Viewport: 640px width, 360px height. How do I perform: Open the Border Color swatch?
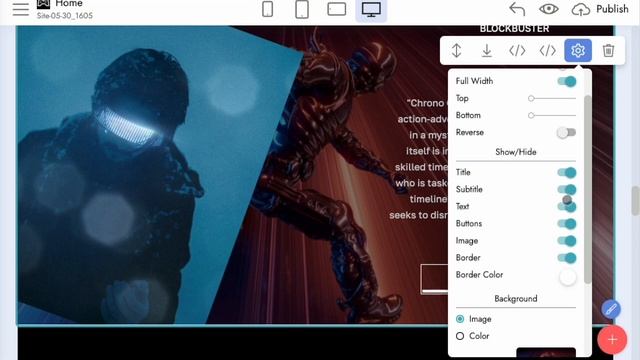coord(568,277)
